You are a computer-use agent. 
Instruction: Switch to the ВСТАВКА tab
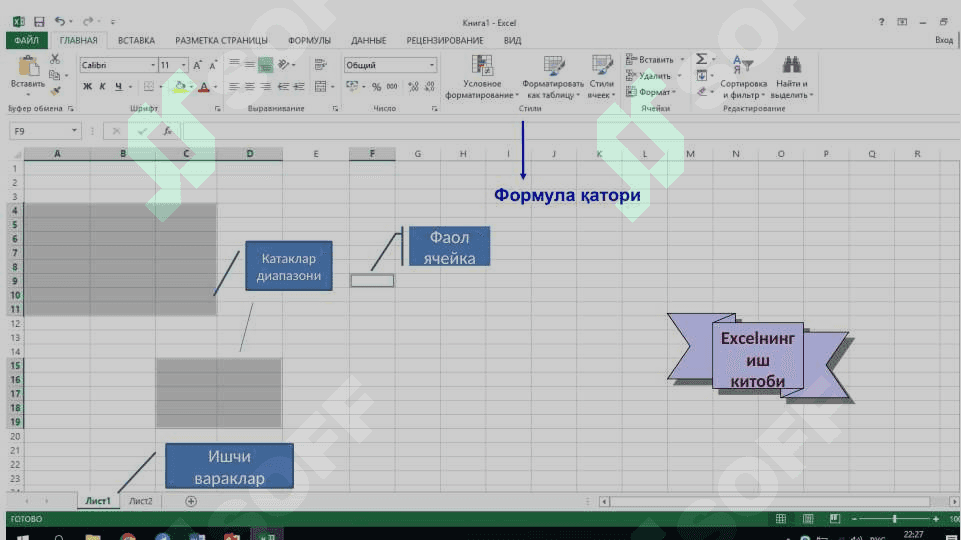coord(136,40)
